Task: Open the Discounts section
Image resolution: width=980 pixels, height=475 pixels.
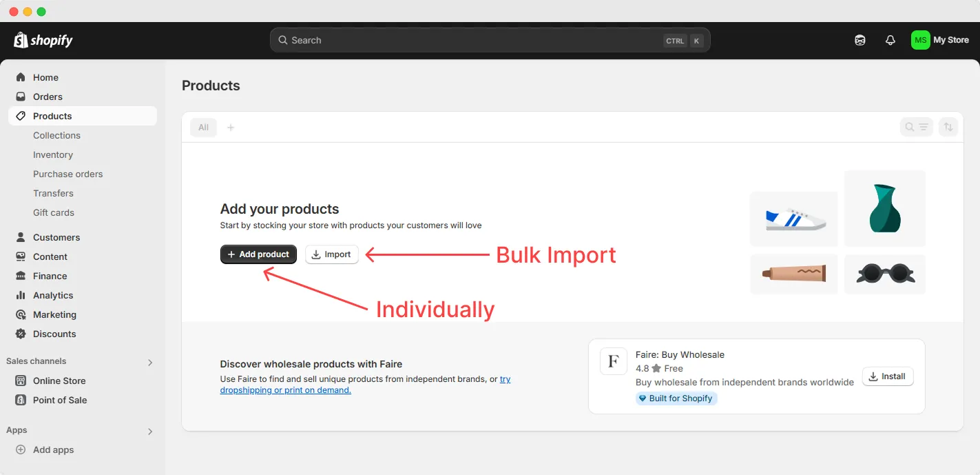Action: click(x=54, y=334)
